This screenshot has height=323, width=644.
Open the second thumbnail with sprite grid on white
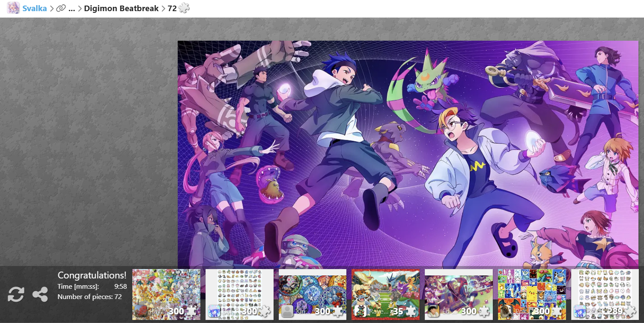click(239, 289)
